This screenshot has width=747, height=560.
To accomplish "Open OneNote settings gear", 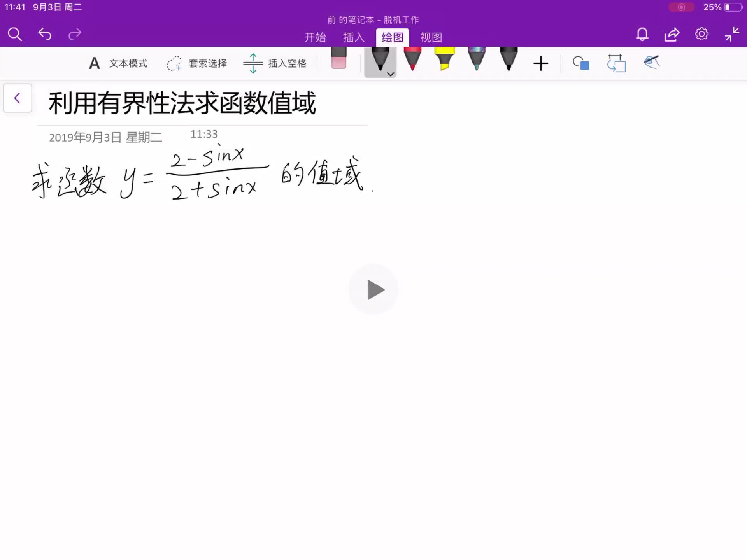I will (702, 34).
